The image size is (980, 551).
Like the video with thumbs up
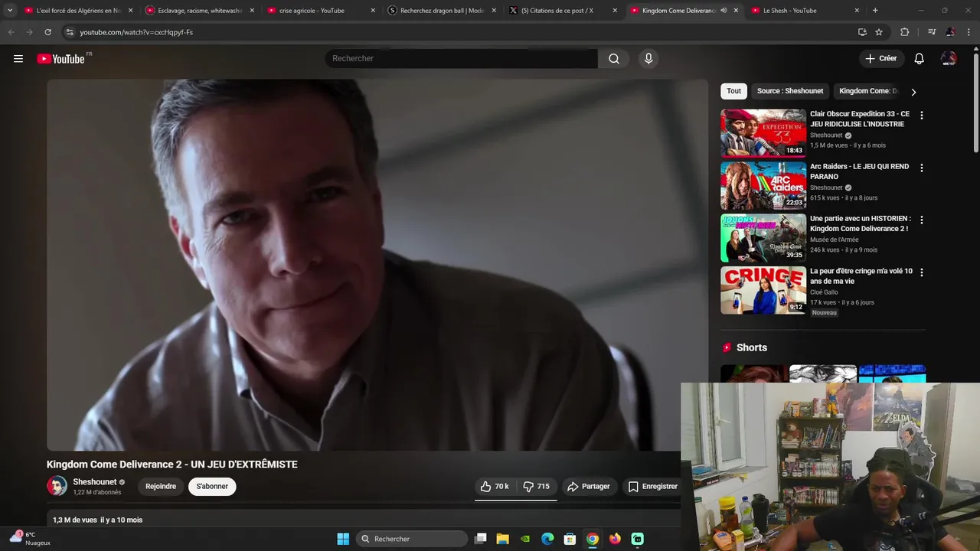495,487
